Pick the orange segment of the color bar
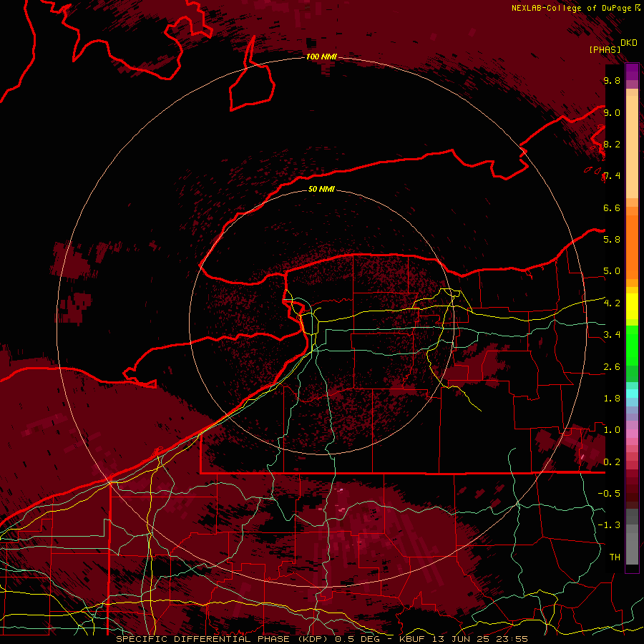The image size is (644, 644). coord(632,246)
